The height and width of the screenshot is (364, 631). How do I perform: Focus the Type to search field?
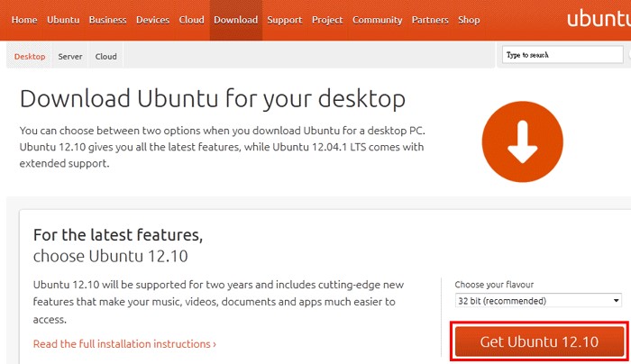pyautogui.click(x=562, y=55)
